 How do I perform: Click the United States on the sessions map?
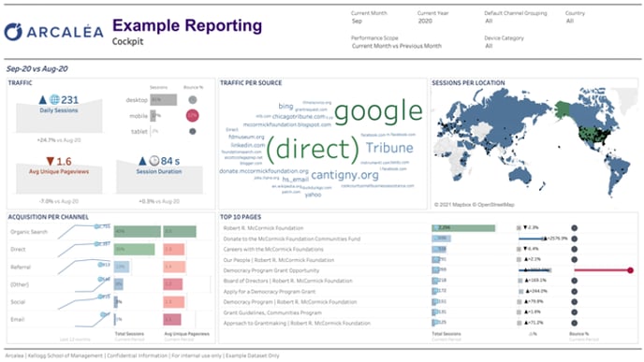tap(592, 137)
